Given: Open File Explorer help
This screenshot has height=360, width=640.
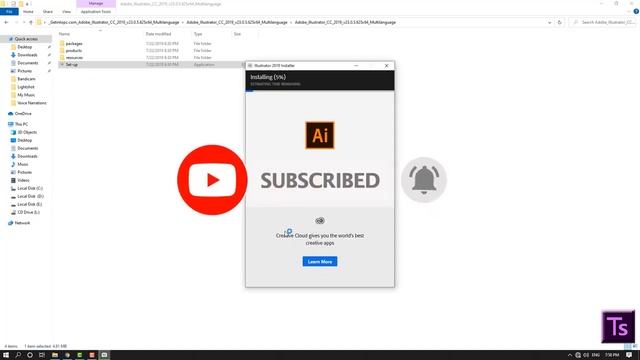Looking at the screenshot, I should (x=636, y=11).
